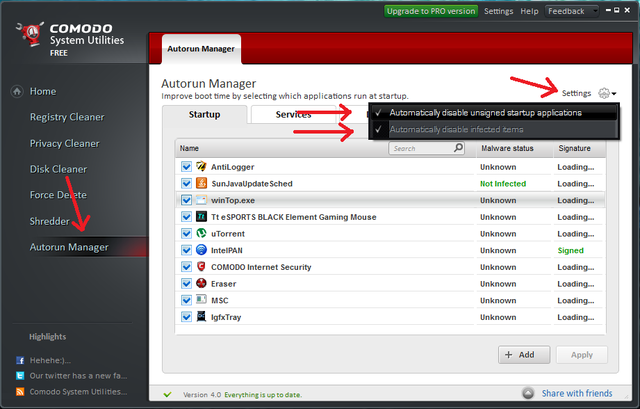Sort by Malware status column header
The image size is (640, 409).
click(507, 148)
